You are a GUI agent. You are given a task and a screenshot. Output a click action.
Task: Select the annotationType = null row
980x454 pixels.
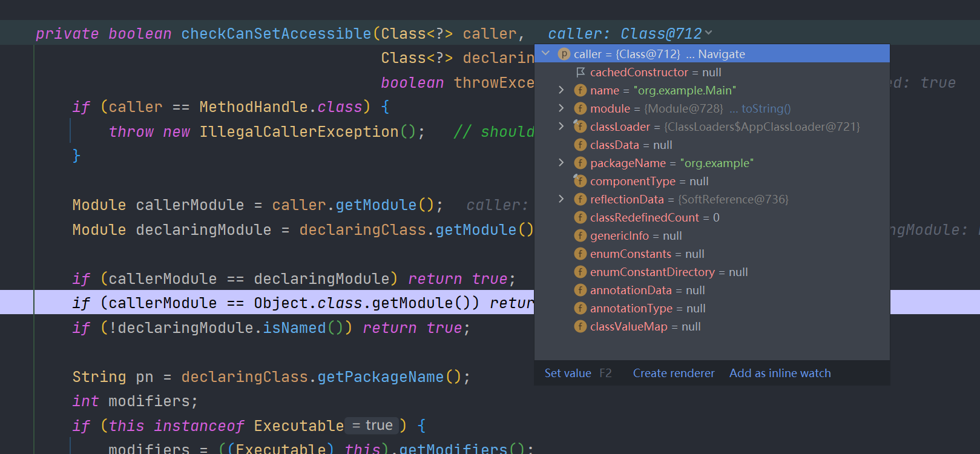[x=712, y=308]
